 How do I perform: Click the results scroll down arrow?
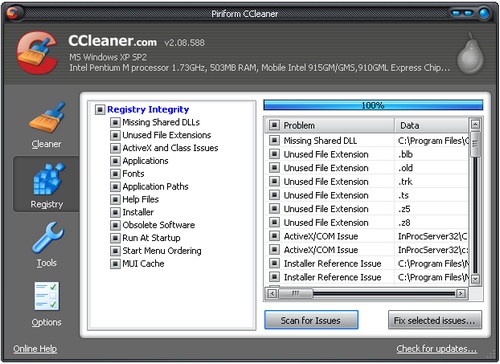pyautogui.click(x=475, y=279)
